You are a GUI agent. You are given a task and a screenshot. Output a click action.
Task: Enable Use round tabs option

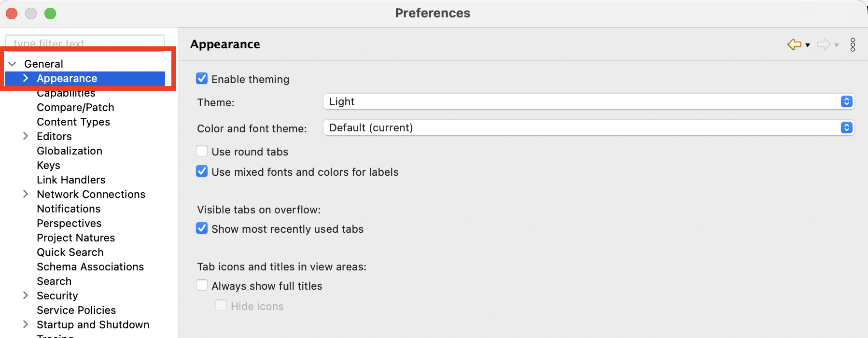202,151
